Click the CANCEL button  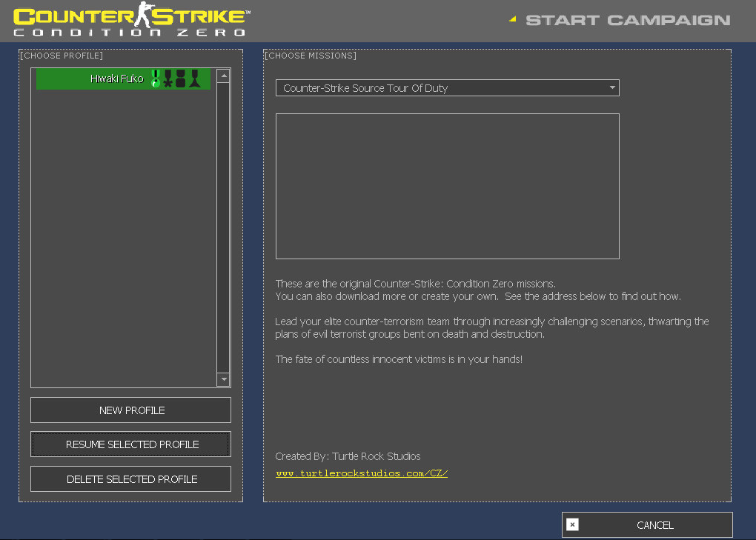(x=647, y=524)
